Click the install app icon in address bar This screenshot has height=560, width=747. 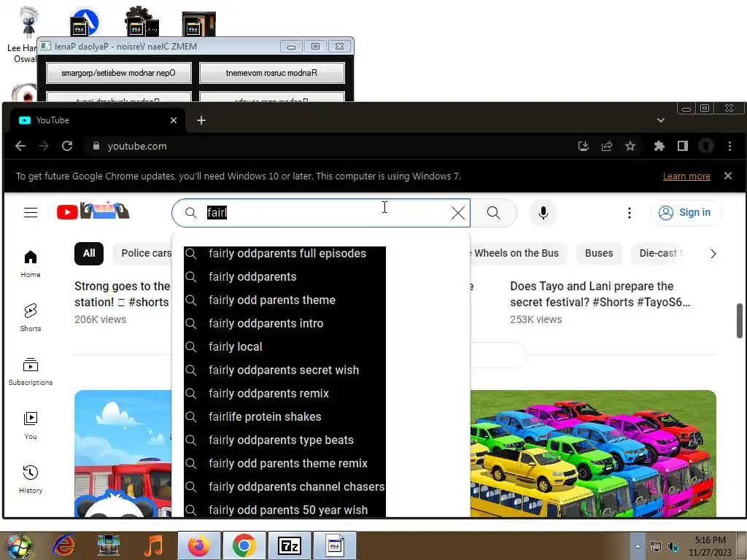pos(583,146)
